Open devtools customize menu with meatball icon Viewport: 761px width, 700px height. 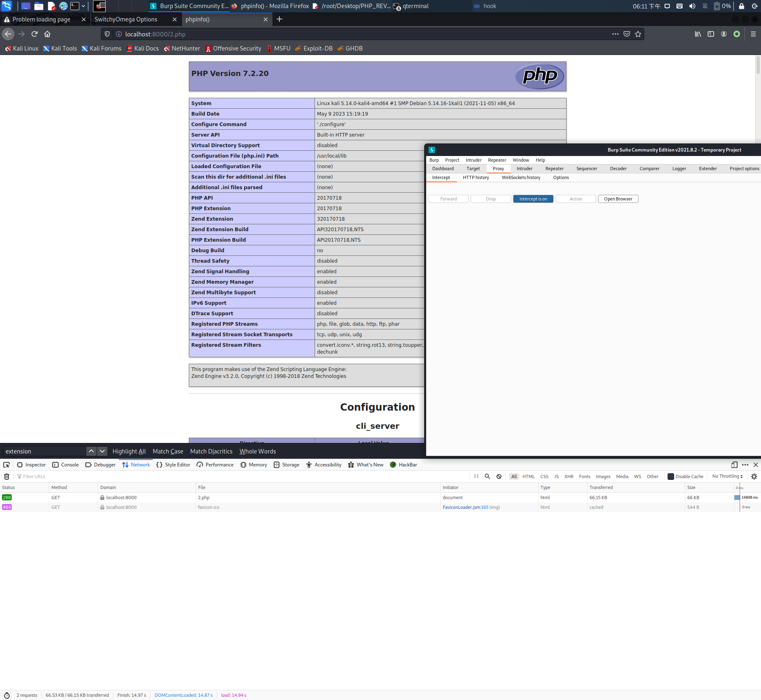(745, 465)
